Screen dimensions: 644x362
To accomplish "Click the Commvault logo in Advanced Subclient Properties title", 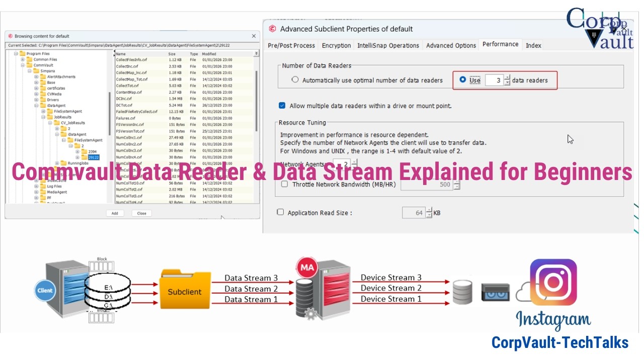I will point(273,29).
